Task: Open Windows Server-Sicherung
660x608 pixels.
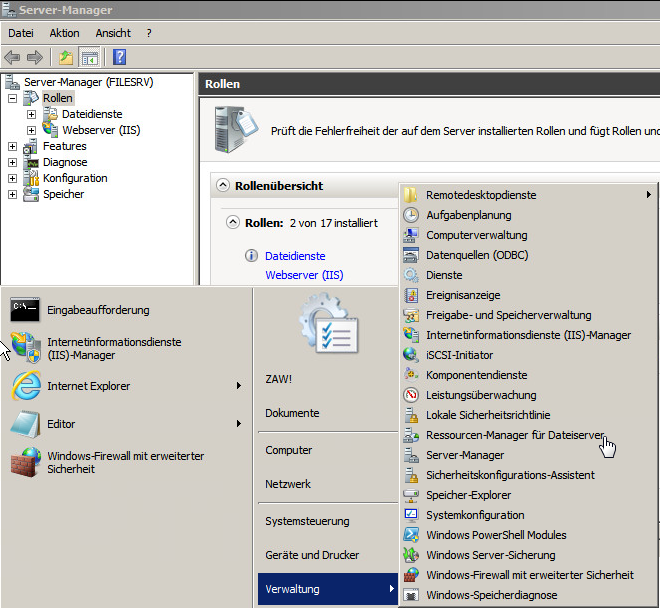Action: coord(490,555)
